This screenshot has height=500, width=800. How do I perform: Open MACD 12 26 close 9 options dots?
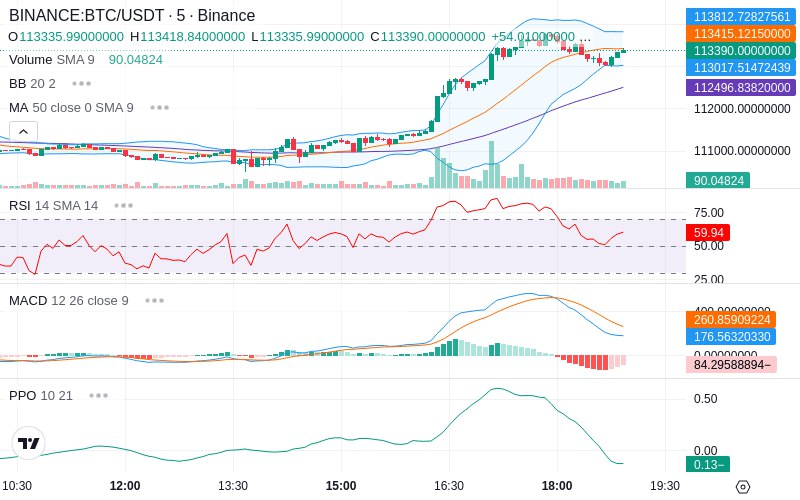tap(155, 301)
